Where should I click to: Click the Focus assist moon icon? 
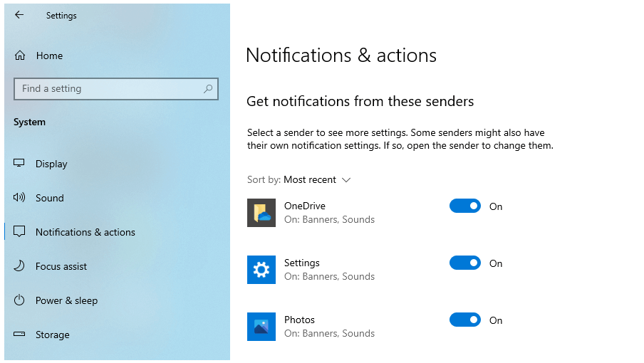click(19, 265)
